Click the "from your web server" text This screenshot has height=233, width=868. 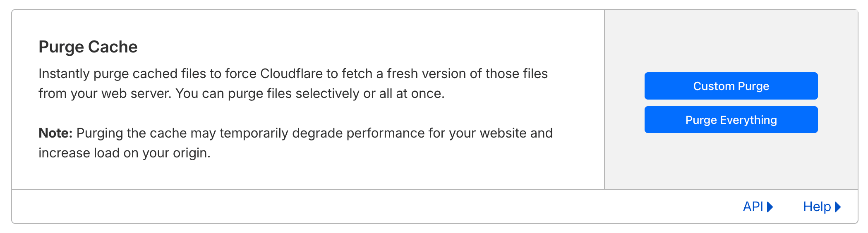pos(104,93)
